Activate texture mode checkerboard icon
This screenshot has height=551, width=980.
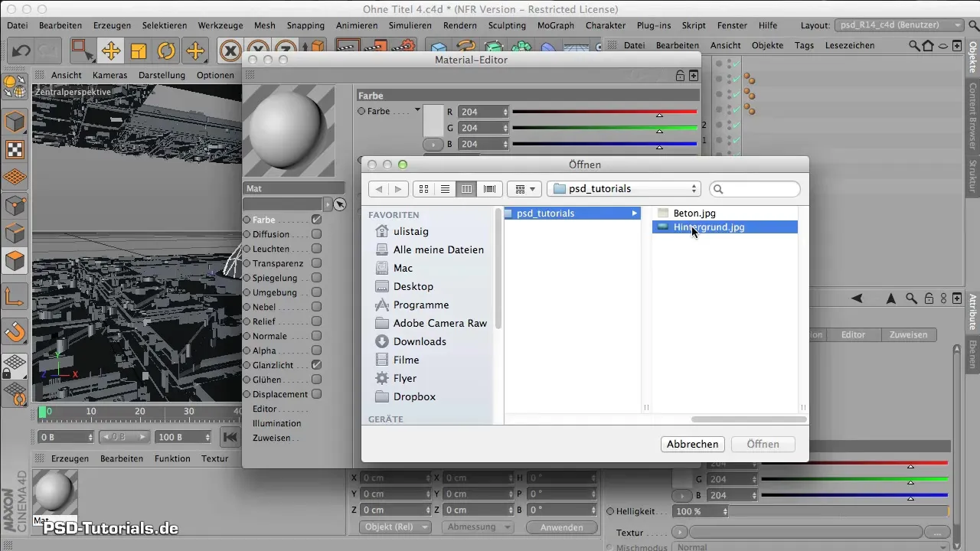15,150
